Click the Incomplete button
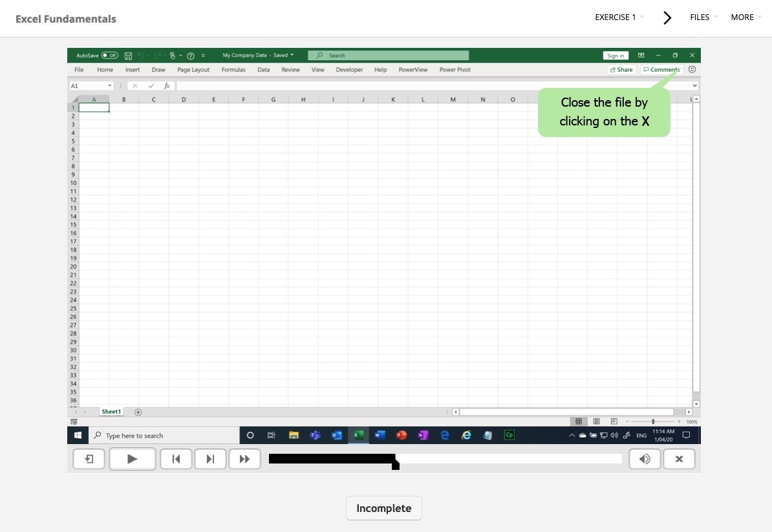Viewport: 772px width, 532px height. point(383,508)
